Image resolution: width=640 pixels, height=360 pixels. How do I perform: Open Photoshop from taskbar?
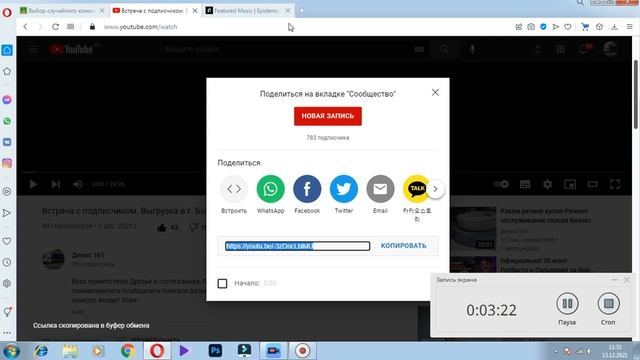click(215, 351)
